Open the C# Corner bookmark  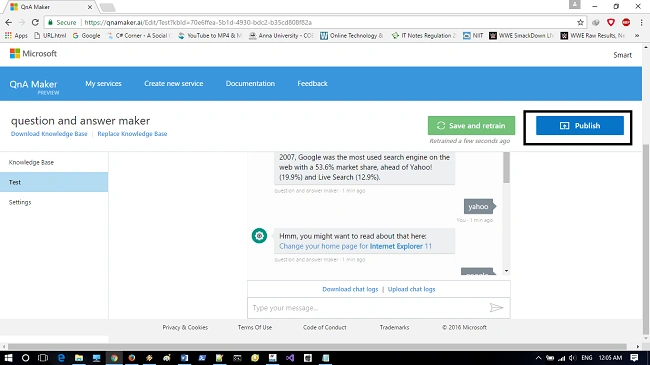pyautogui.click(x=139, y=36)
